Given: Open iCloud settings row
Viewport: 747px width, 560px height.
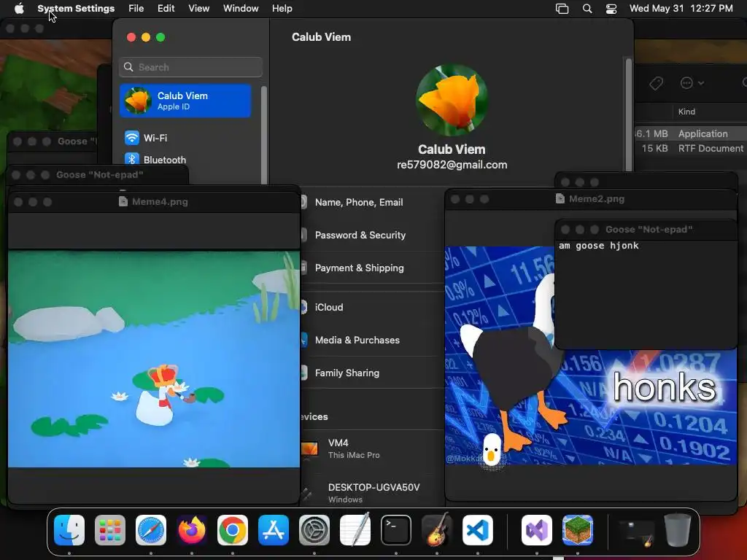Looking at the screenshot, I should [x=329, y=307].
